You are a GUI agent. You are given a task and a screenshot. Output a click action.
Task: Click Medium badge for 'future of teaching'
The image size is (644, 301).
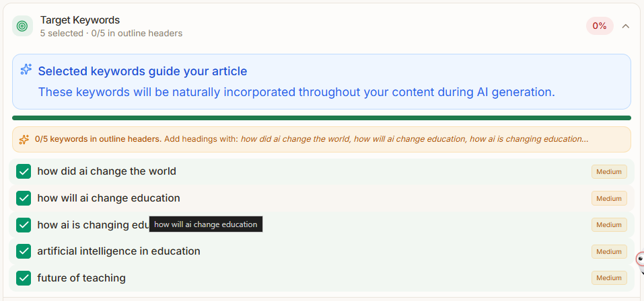[x=608, y=278]
